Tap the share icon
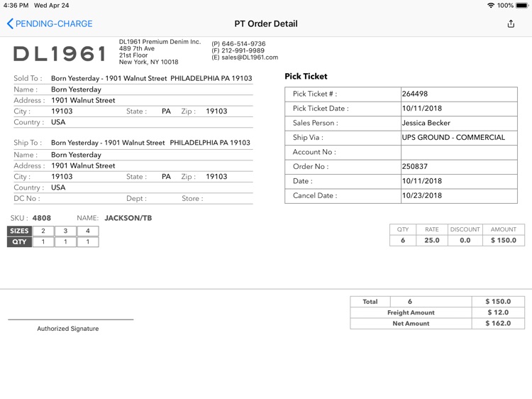This screenshot has height=399, width=532. 511,23
